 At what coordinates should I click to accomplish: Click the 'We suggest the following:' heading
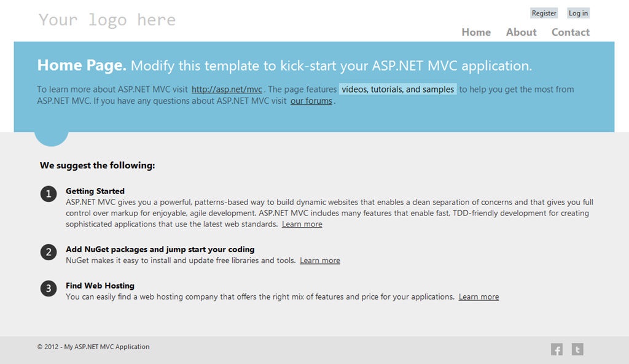[x=97, y=165]
